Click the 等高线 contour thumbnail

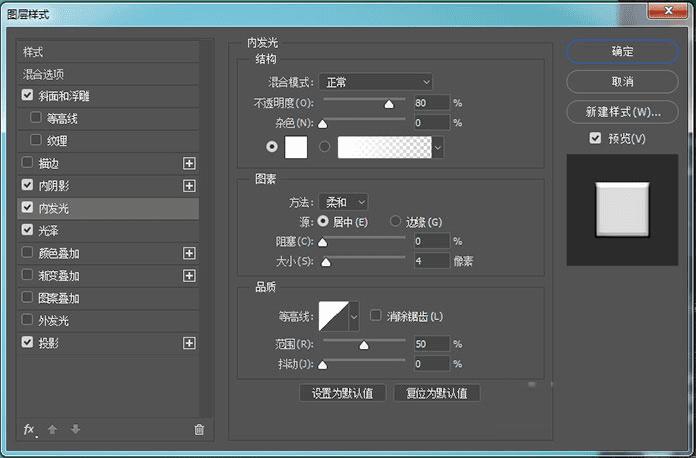pos(334,316)
